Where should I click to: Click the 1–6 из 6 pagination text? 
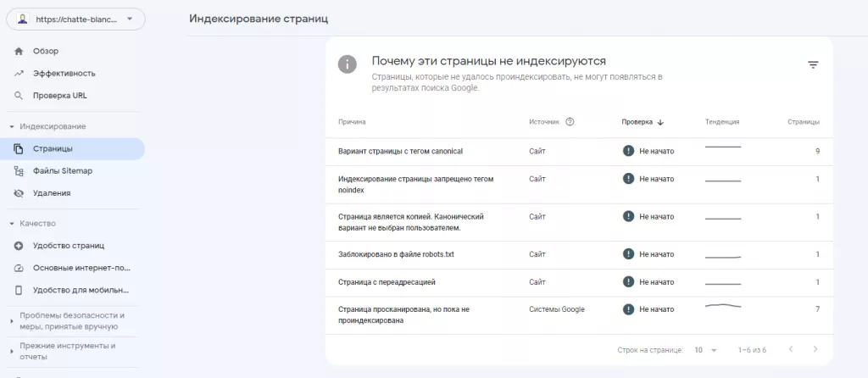pyautogui.click(x=753, y=350)
